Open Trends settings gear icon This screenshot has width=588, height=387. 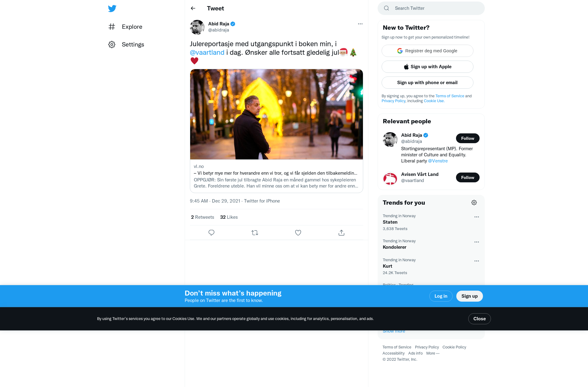pos(474,203)
